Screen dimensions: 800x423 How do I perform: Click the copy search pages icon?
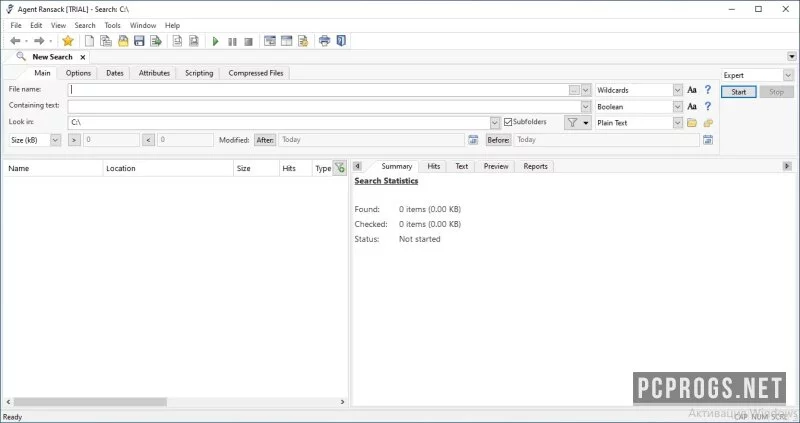(106, 41)
